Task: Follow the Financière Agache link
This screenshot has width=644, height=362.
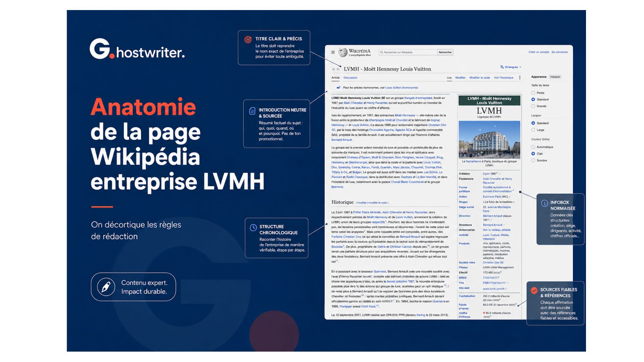Action: [x=381, y=130]
